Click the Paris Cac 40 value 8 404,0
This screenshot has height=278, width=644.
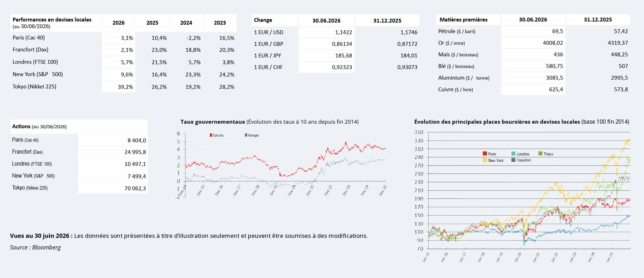(x=113, y=140)
